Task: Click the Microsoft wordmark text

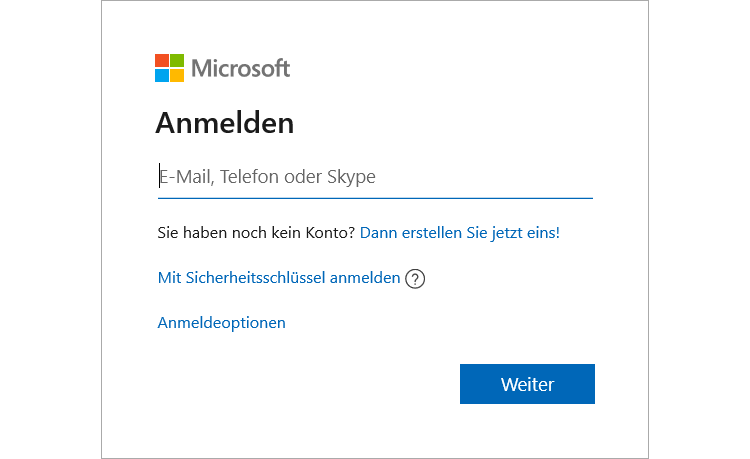Action: (240, 68)
